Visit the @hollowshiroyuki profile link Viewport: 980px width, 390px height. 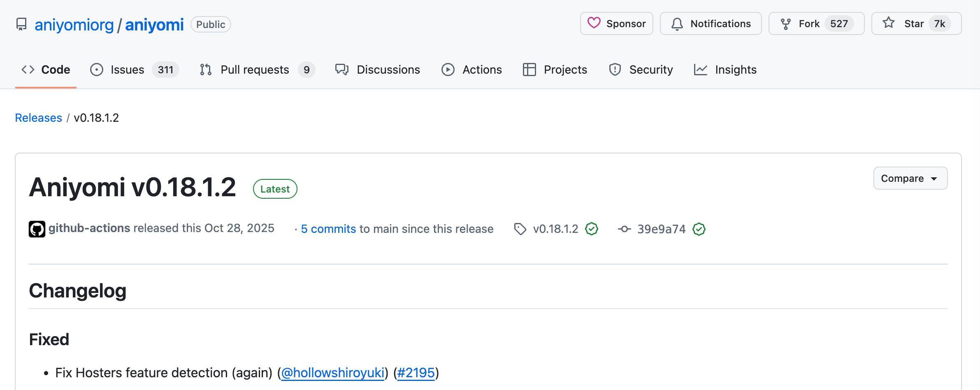pos(332,373)
